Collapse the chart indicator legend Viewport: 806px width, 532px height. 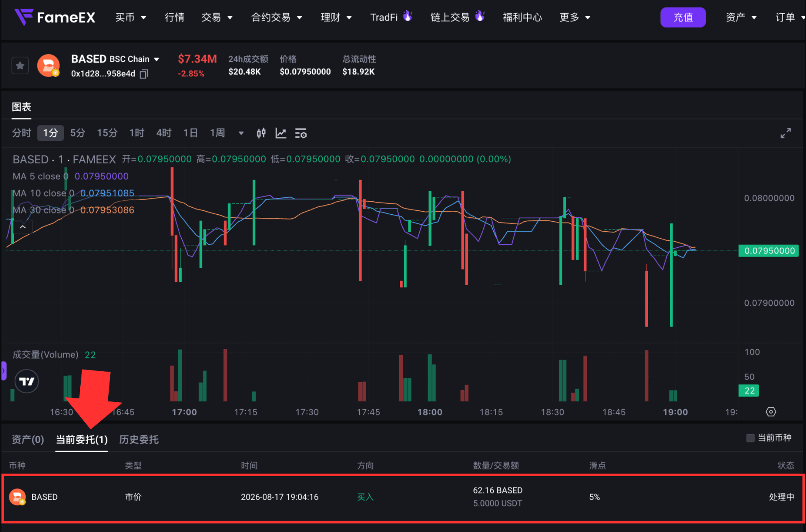(23, 227)
